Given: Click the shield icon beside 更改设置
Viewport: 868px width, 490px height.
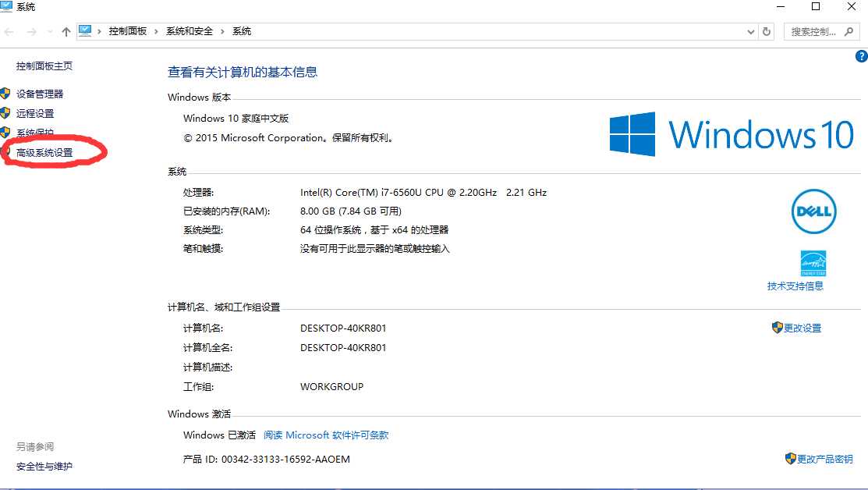Looking at the screenshot, I should [778, 328].
